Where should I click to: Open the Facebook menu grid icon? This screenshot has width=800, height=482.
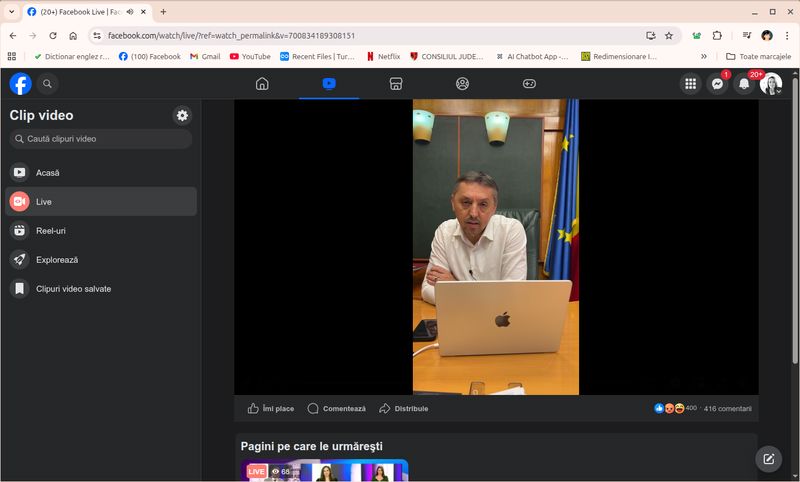tap(690, 84)
